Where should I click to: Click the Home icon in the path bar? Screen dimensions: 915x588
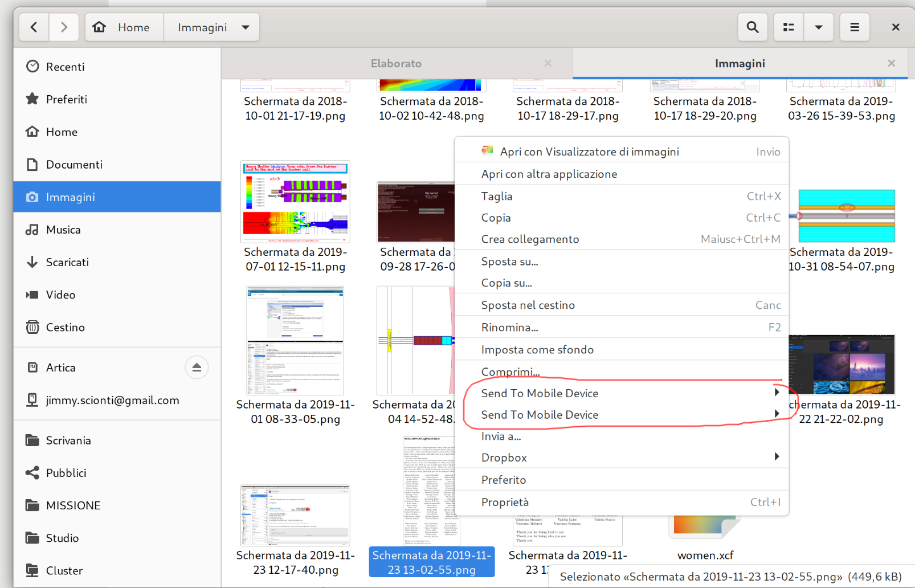(100, 27)
